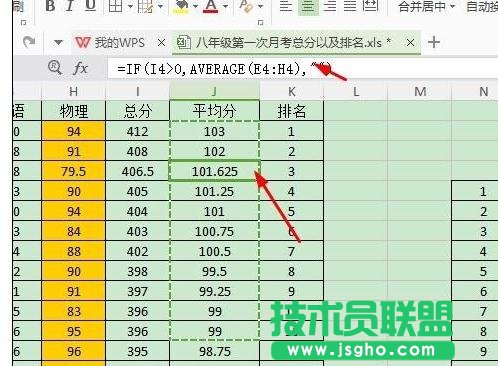Open font group dialog launcher

click(x=23, y=23)
